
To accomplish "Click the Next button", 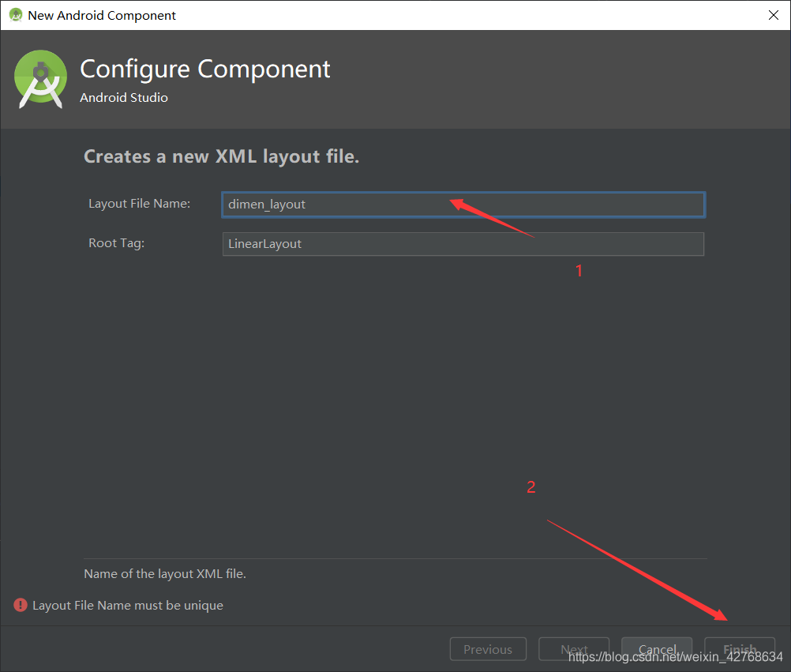I will (x=574, y=649).
